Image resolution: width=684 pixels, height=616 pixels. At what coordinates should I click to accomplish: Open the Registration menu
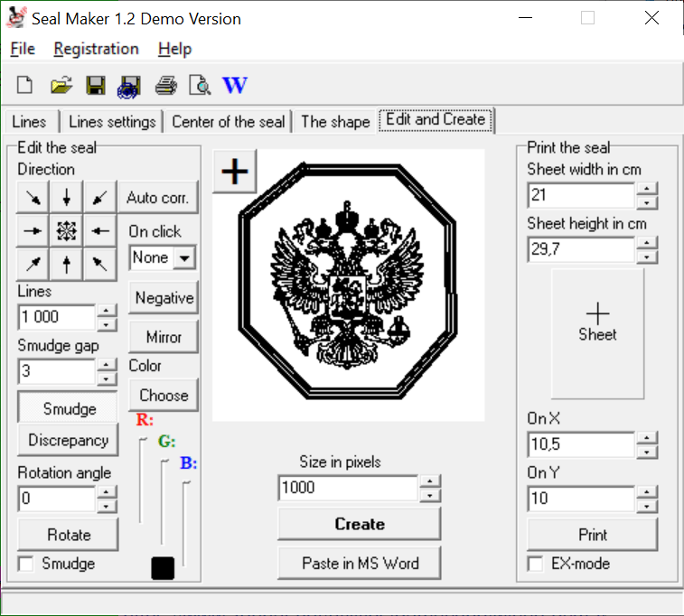(96, 49)
